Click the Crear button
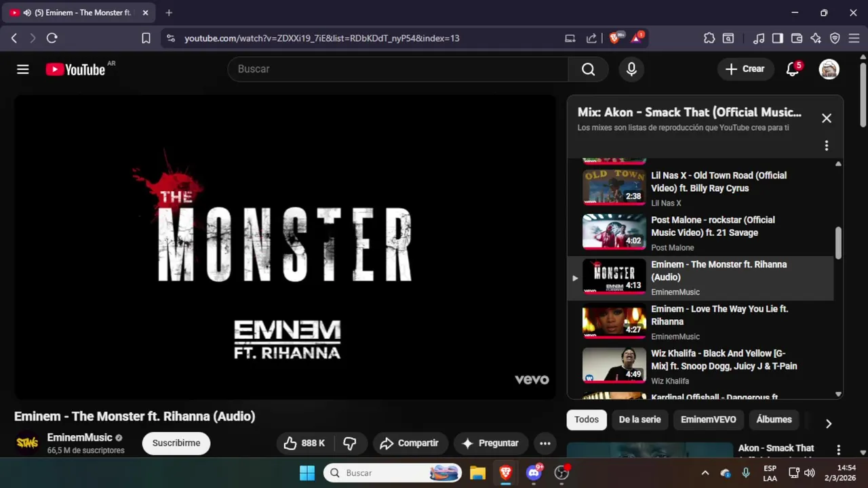This screenshot has height=488, width=868. click(x=745, y=69)
